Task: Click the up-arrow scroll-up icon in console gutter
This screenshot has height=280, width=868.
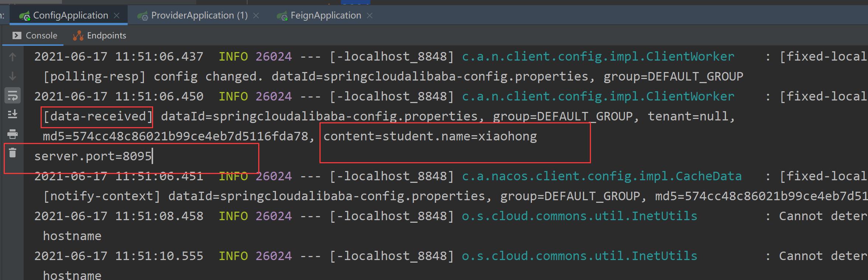Action: tap(13, 57)
